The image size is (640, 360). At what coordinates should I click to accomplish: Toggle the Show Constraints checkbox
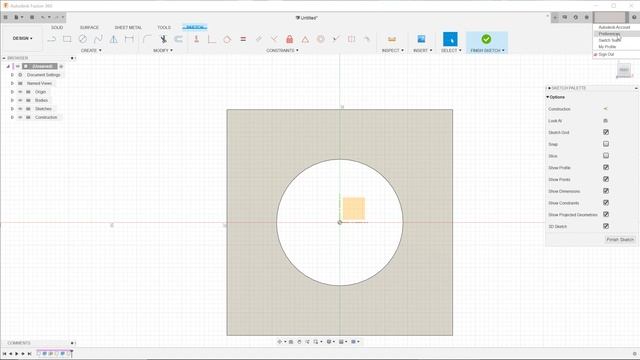click(x=606, y=202)
